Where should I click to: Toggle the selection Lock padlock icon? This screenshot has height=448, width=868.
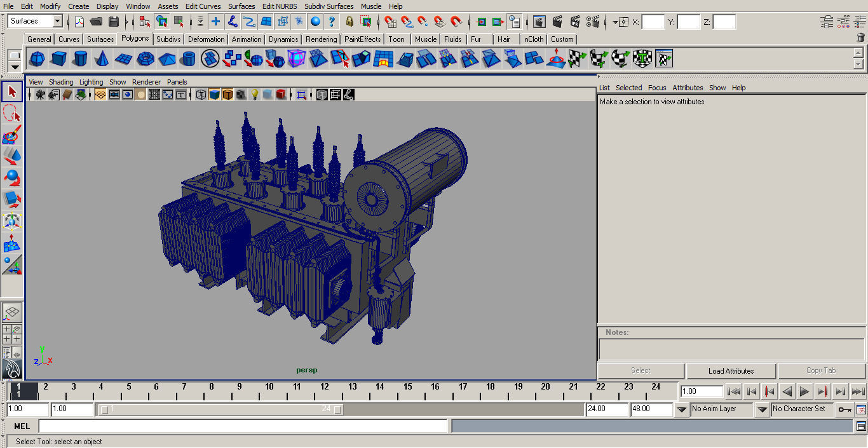coord(349,22)
